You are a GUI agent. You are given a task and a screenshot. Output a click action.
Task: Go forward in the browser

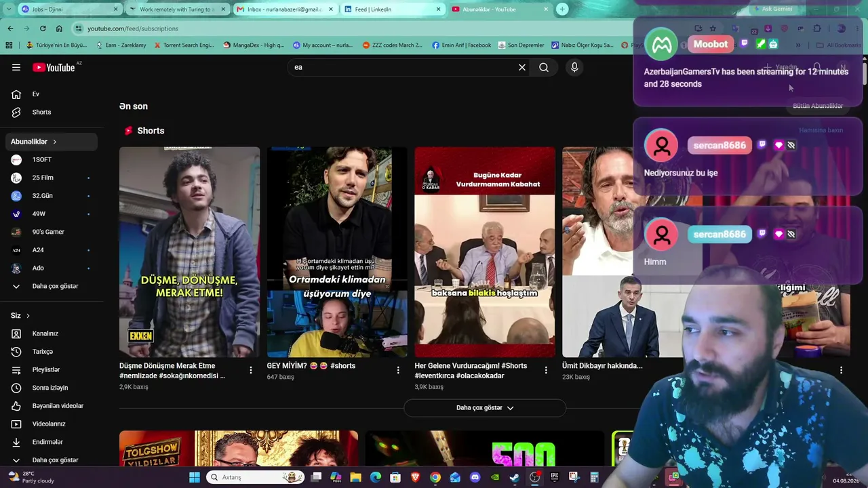pyautogui.click(x=26, y=28)
